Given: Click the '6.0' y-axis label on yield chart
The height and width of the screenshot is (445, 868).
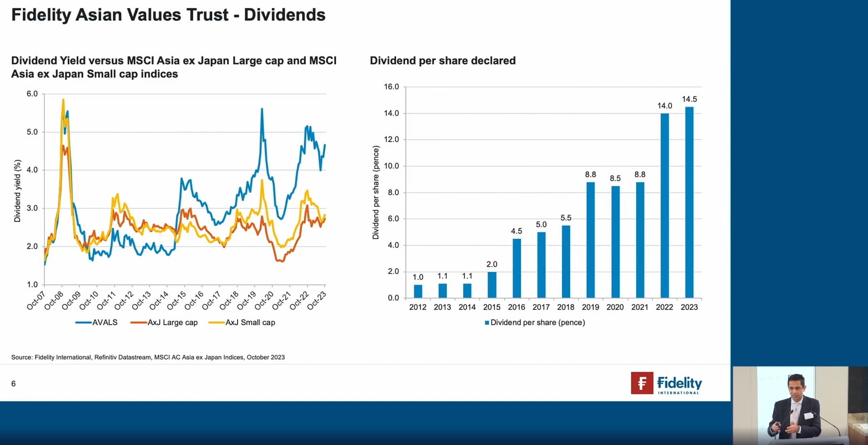Looking at the screenshot, I should point(32,94).
